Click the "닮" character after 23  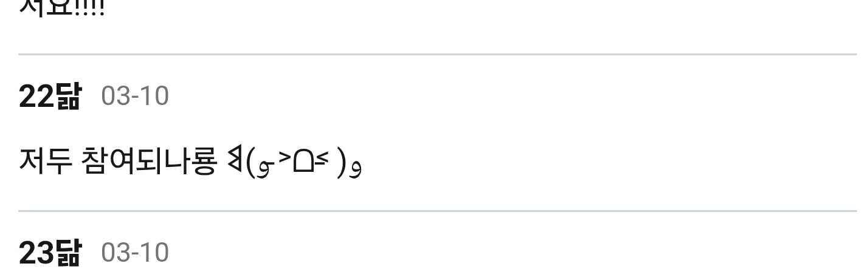click(67, 253)
